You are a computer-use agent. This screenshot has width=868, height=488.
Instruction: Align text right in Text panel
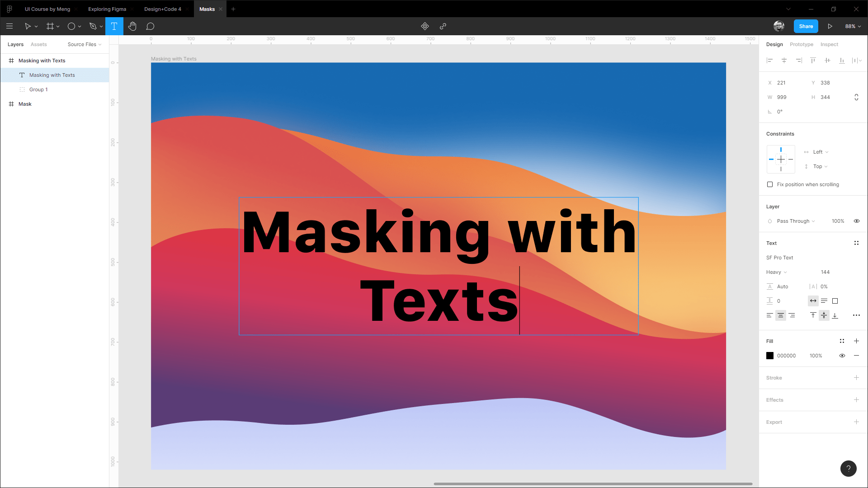tap(792, 315)
